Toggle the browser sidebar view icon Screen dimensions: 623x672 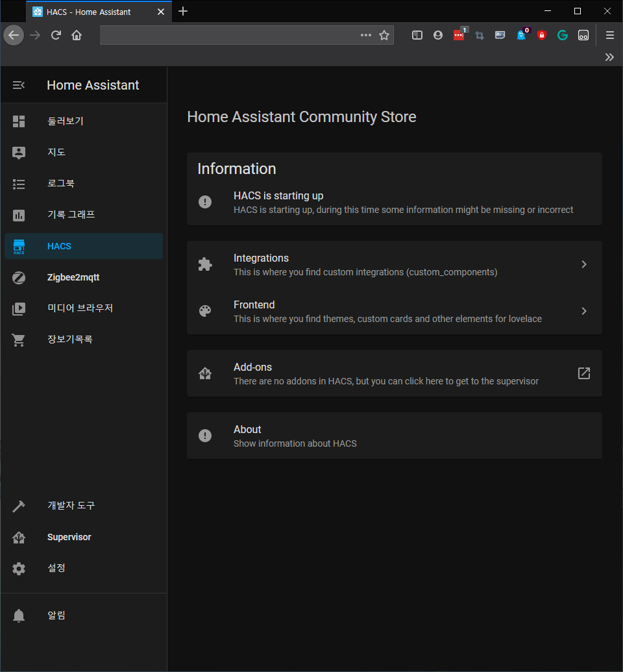click(417, 35)
